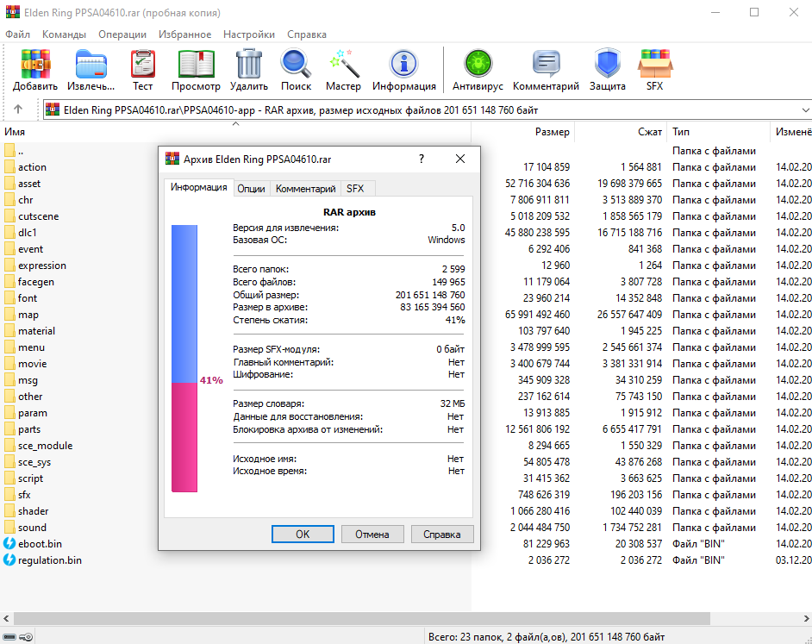This screenshot has width=812, height=644.
Task: Click the Добавить (Add) toolbar icon
Action: [35, 70]
